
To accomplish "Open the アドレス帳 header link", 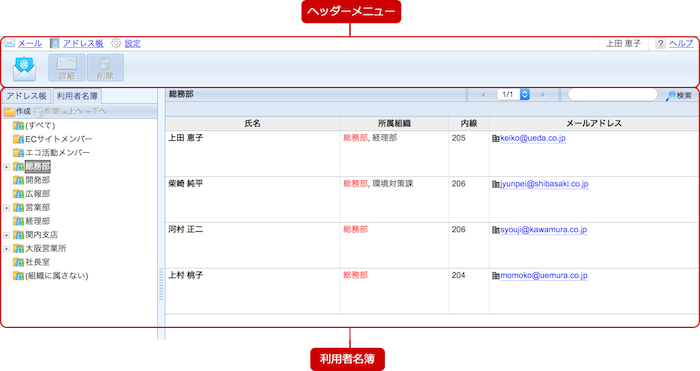I will (83, 43).
